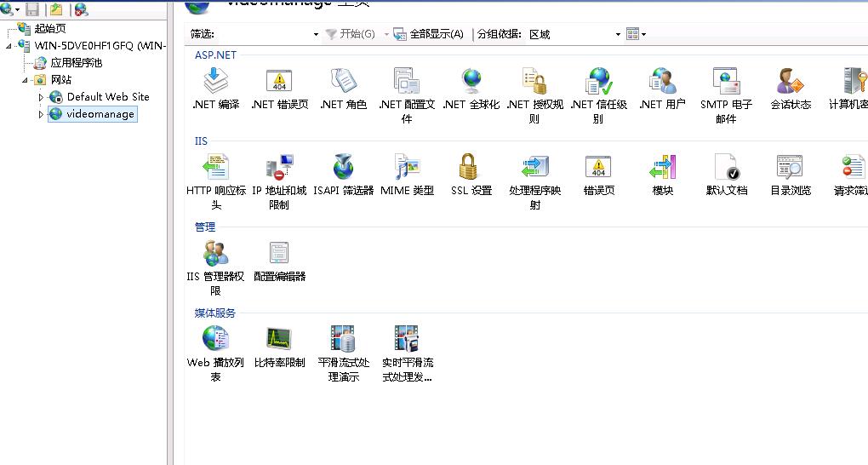Select the videomanage site node

pos(93,114)
